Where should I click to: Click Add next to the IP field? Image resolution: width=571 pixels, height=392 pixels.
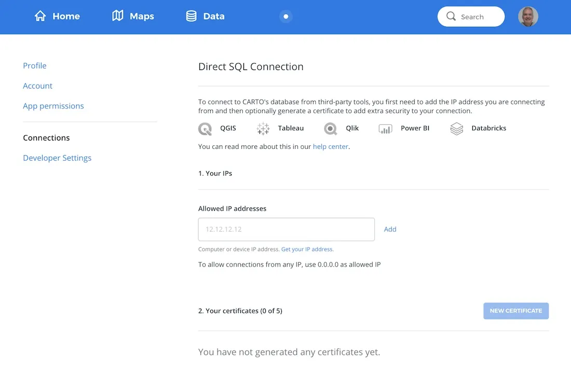point(390,229)
